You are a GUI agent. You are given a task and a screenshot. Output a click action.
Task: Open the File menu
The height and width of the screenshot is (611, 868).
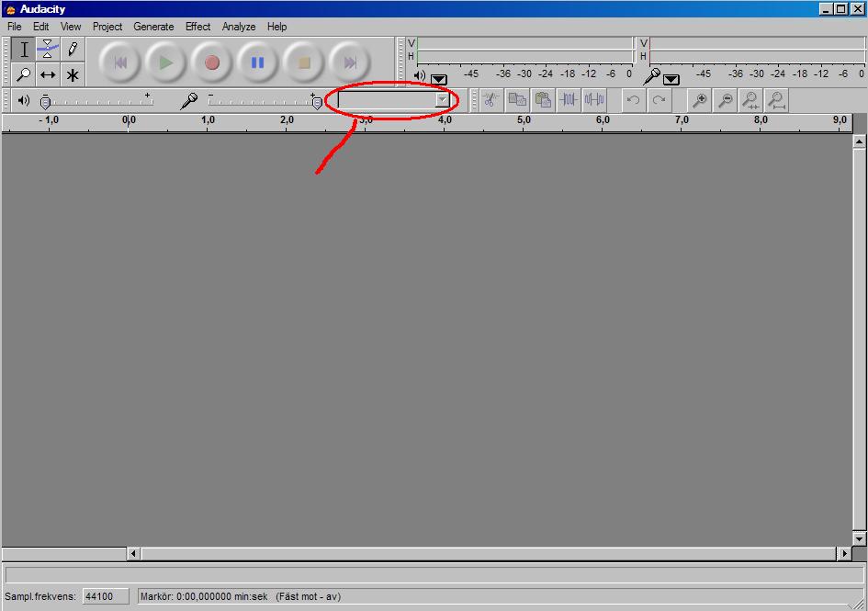[x=15, y=27]
